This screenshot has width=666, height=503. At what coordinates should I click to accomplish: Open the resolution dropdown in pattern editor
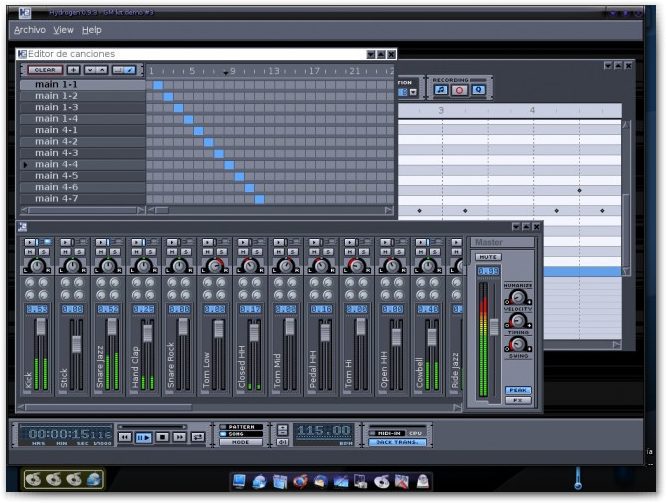coord(412,92)
